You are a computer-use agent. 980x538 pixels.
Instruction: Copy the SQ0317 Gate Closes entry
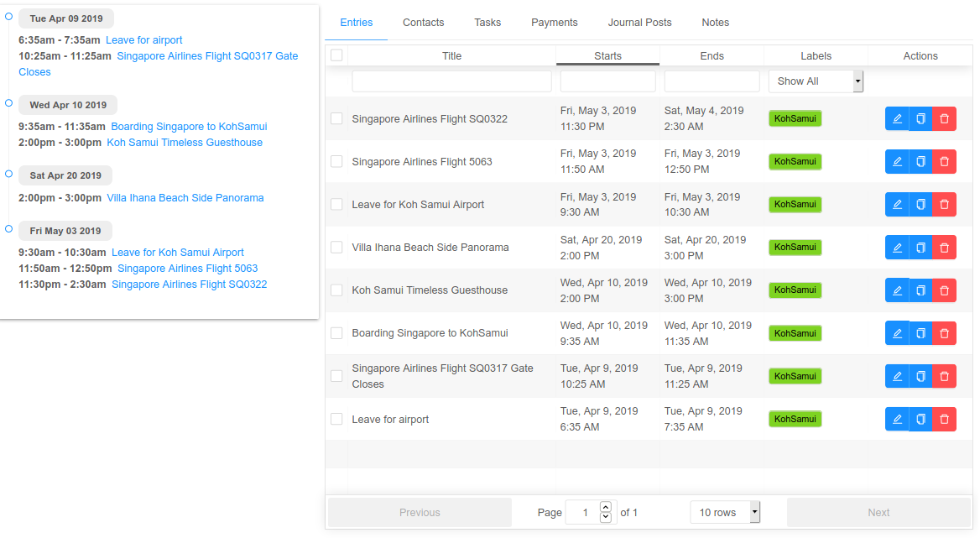point(920,376)
